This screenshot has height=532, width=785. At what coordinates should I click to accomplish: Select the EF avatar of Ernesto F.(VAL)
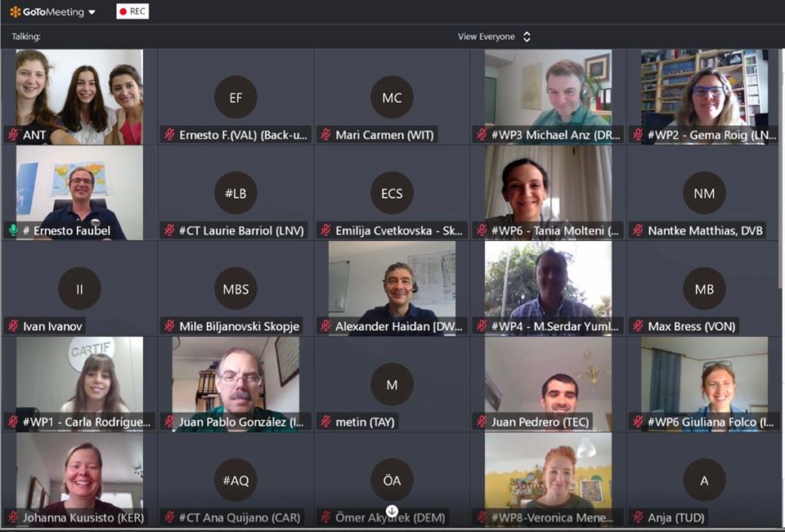point(235,97)
